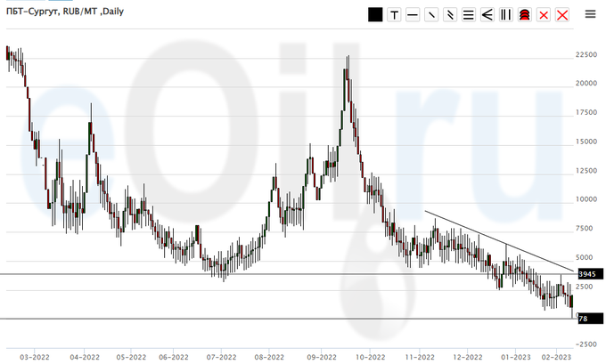Open the hamburger chart menu
This screenshot has width=606, height=364.
(x=590, y=14)
